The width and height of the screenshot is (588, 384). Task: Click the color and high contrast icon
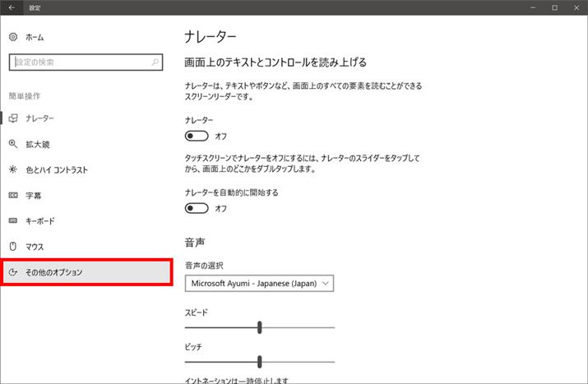[13, 170]
